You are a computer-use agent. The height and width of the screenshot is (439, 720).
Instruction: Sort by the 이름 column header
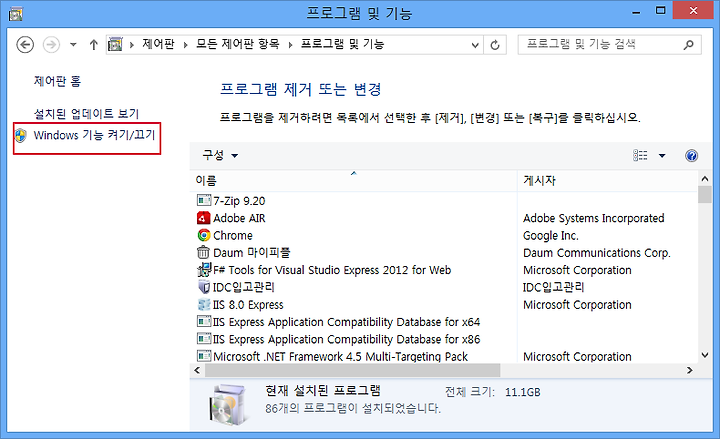(x=353, y=180)
